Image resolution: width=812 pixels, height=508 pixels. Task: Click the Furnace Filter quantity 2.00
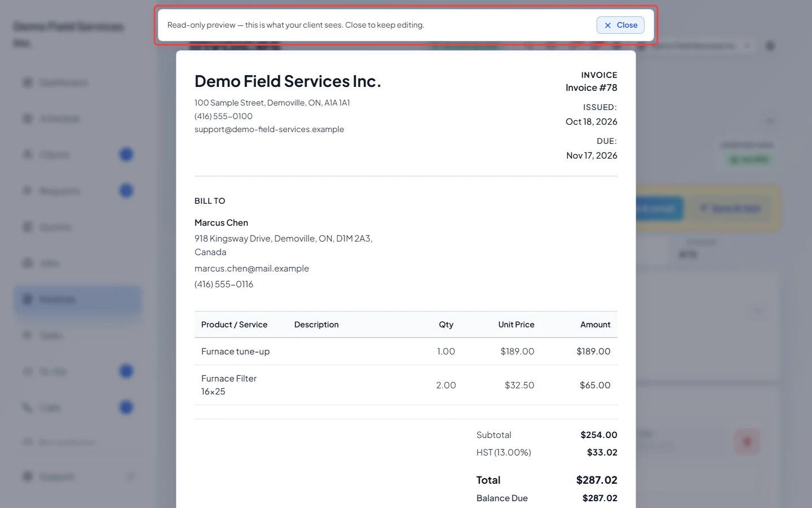pos(446,385)
